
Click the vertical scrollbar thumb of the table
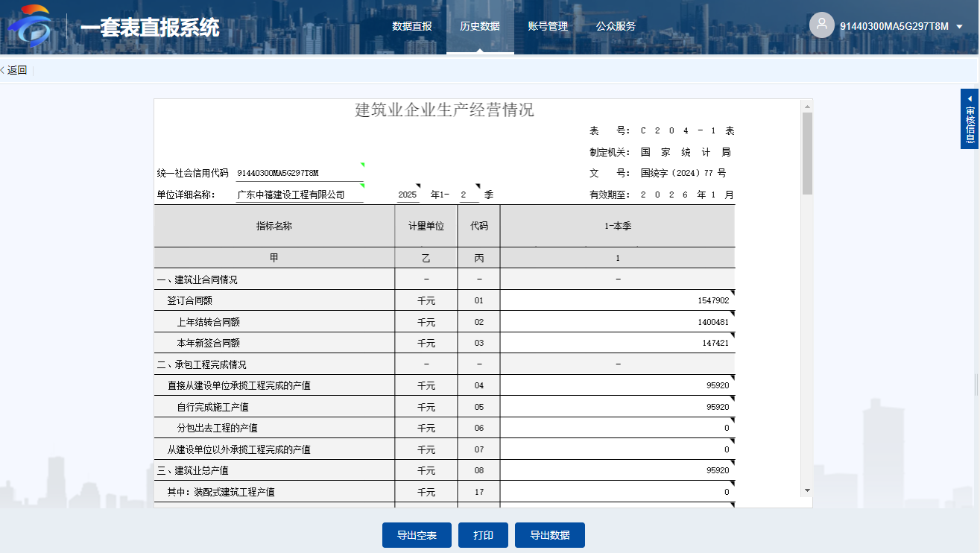806,153
